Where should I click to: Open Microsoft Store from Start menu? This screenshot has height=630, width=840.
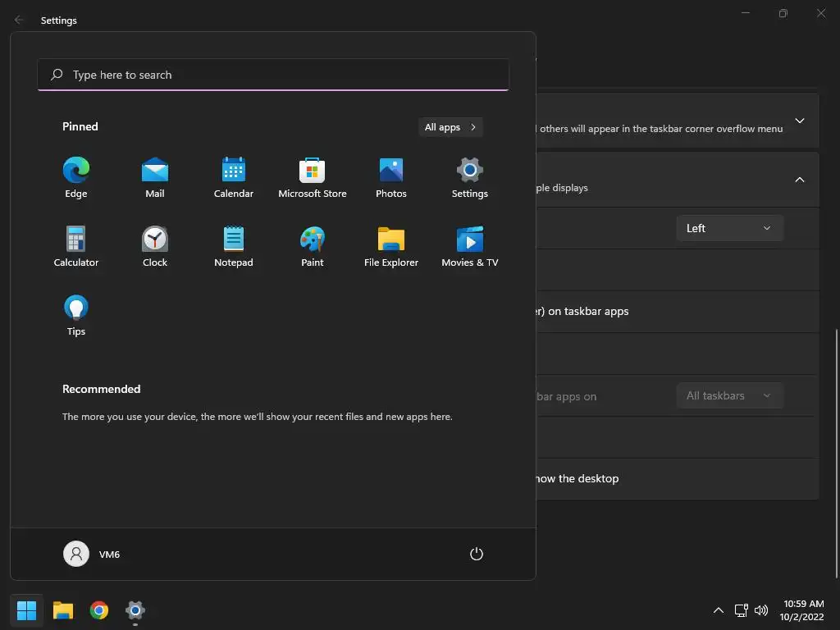[x=313, y=178]
